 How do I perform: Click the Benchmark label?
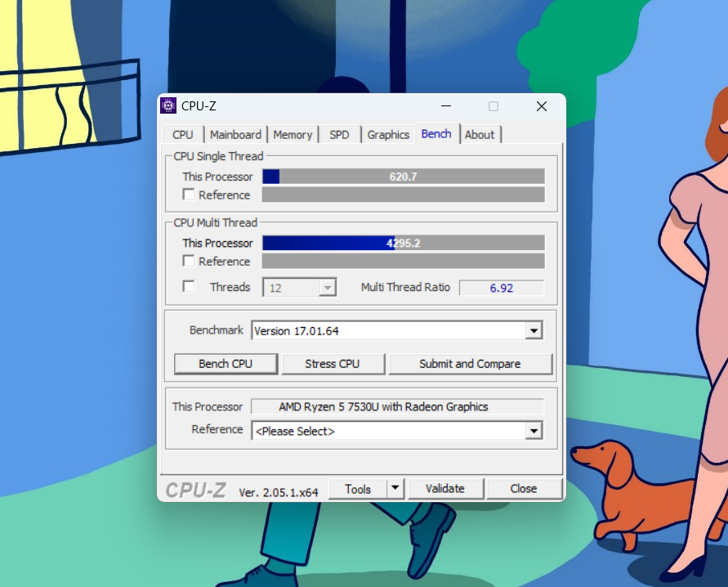coord(217,330)
